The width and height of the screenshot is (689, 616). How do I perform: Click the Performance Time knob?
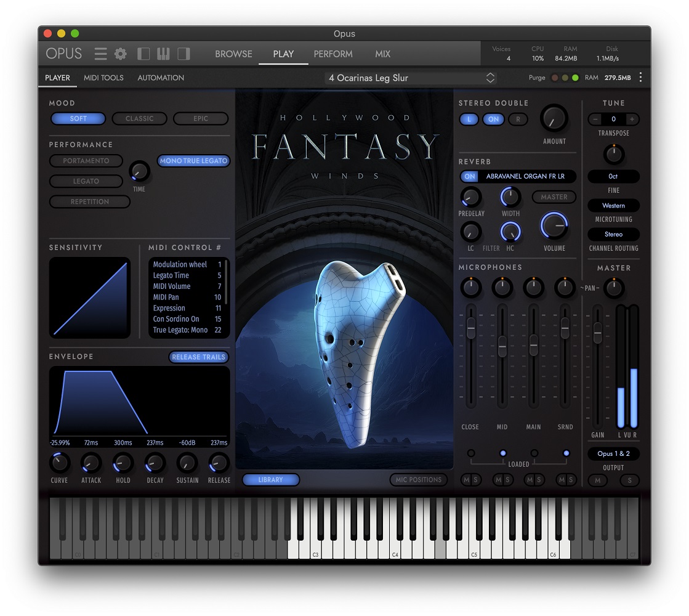[x=139, y=171]
